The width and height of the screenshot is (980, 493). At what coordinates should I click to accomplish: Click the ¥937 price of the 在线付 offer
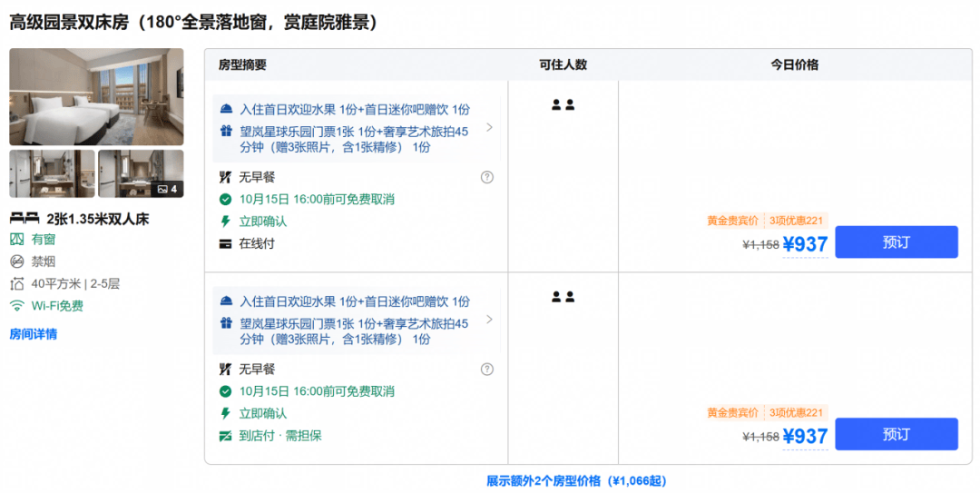point(805,244)
